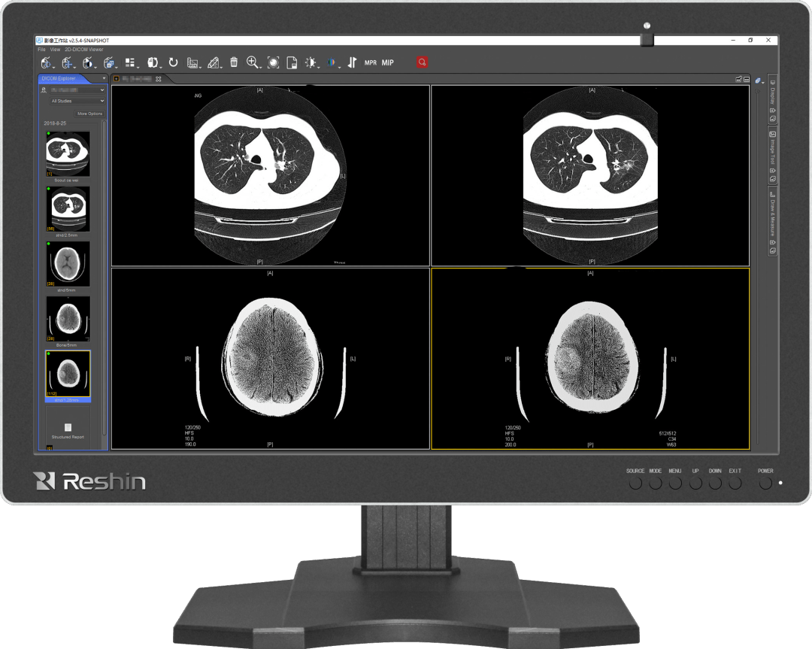Click the More Options button

[89, 114]
